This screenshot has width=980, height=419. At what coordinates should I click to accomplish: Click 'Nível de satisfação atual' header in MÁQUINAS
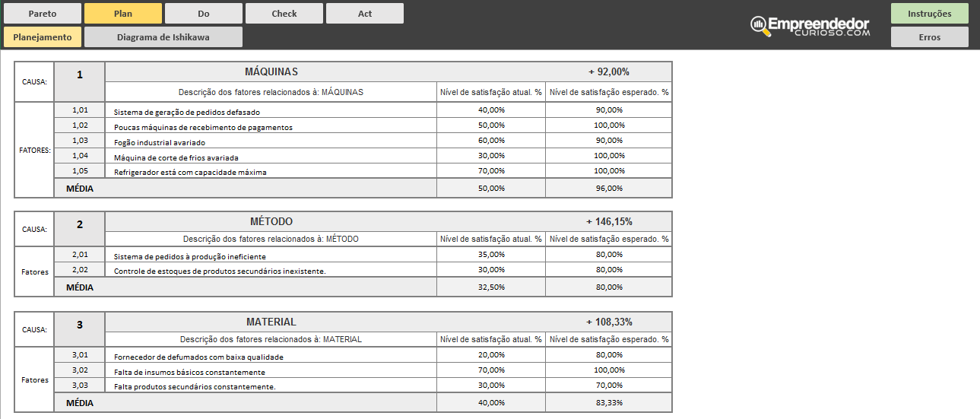click(x=491, y=92)
